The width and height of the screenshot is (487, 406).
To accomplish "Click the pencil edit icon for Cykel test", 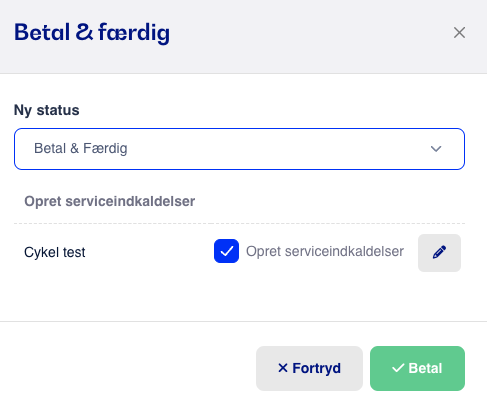I will (x=439, y=253).
